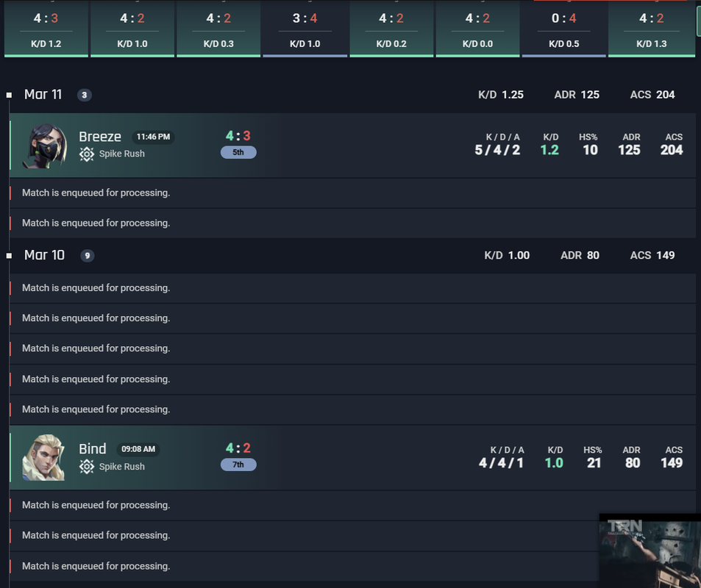Click the 5th placement badge on Breeze match
701x588 pixels.
click(238, 152)
